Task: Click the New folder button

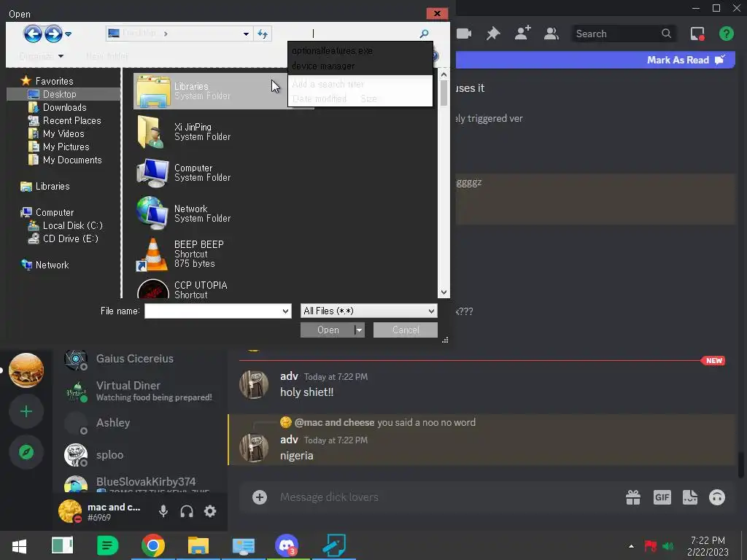Action: pyautogui.click(x=107, y=56)
